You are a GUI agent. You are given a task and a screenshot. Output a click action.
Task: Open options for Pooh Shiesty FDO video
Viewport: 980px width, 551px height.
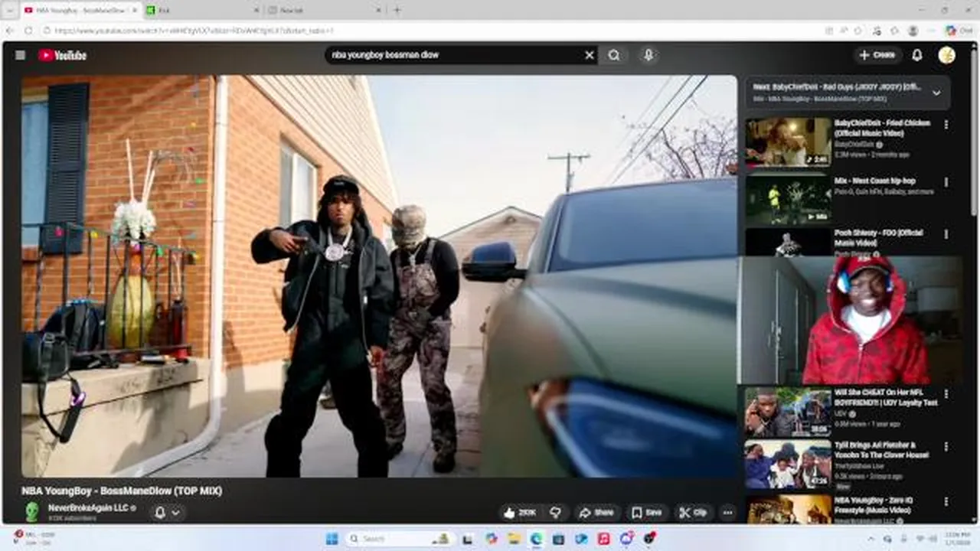pos(946,234)
